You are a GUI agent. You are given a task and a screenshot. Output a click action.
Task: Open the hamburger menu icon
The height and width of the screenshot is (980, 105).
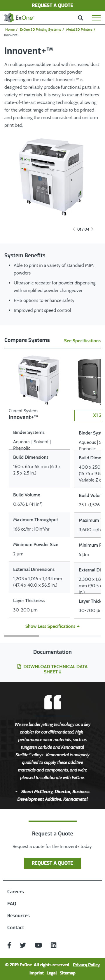(96, 18)
